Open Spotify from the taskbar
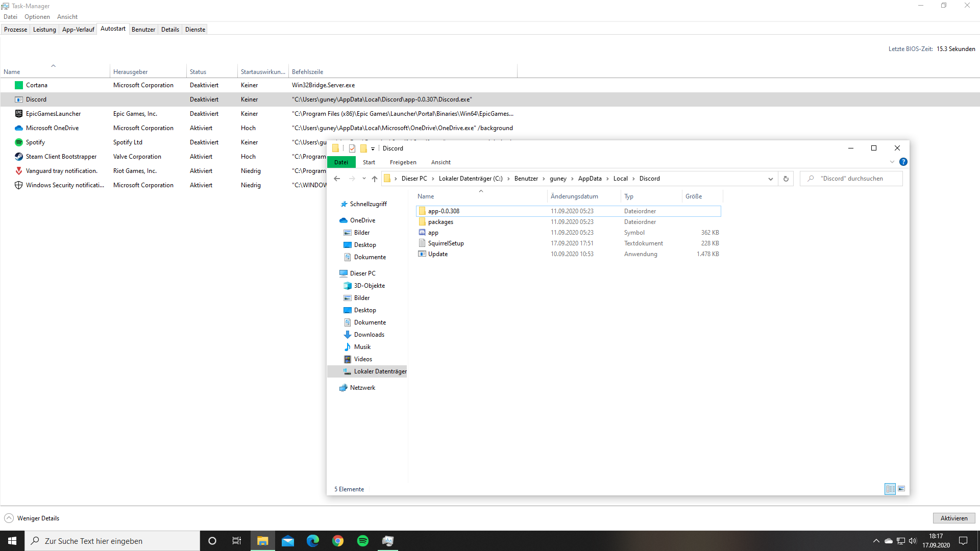 363,541
